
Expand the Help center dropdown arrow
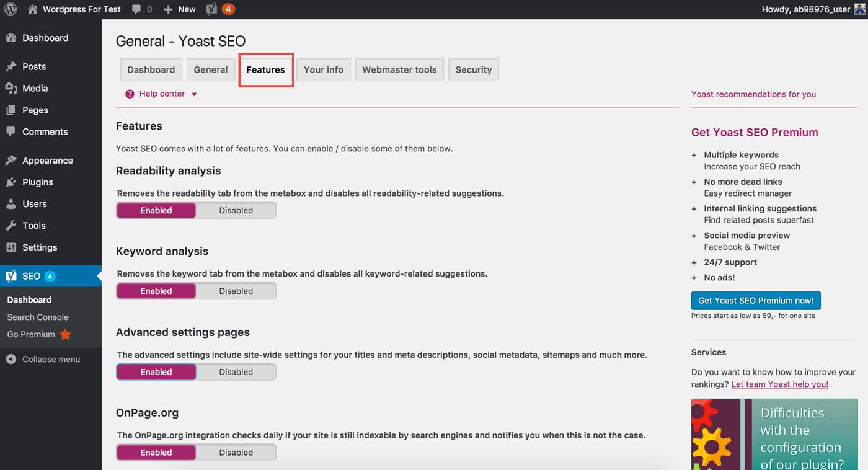pyautogui.click(x=194, y=94)
